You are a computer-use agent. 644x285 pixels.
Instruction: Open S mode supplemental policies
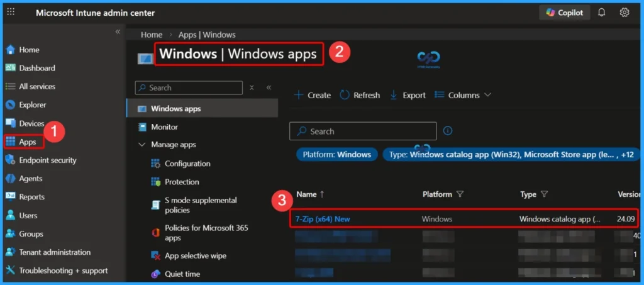(201, 205)
